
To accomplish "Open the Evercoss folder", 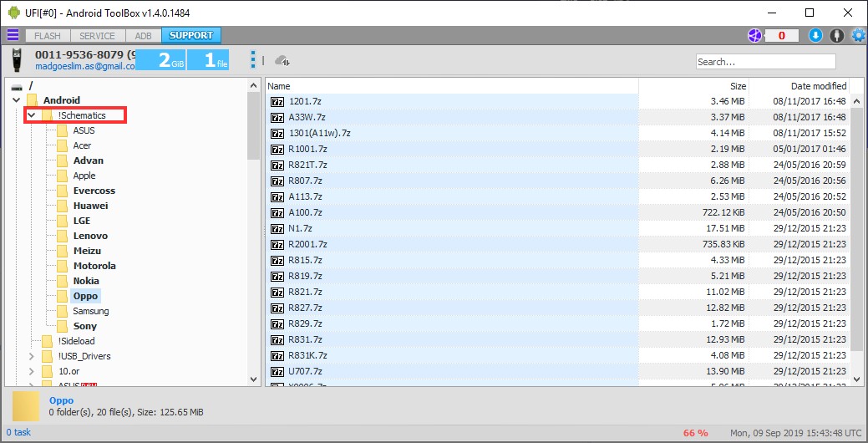I will click(x=94, y=190).
